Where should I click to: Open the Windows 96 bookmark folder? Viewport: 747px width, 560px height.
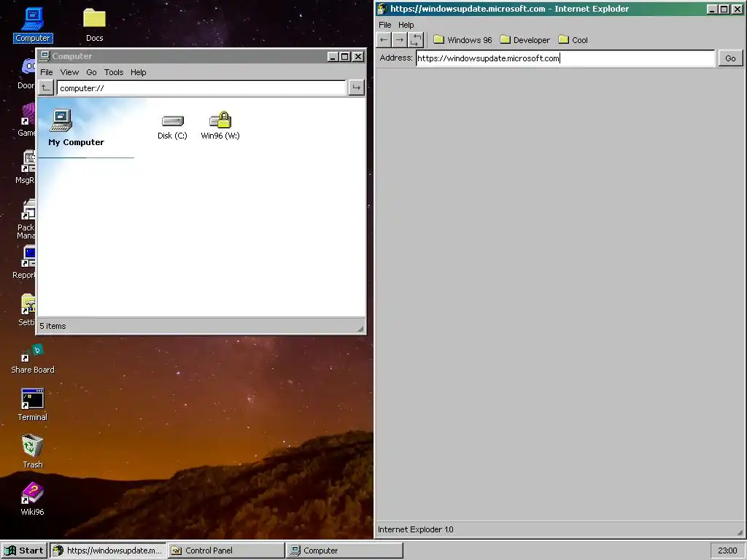click(462, 40)
